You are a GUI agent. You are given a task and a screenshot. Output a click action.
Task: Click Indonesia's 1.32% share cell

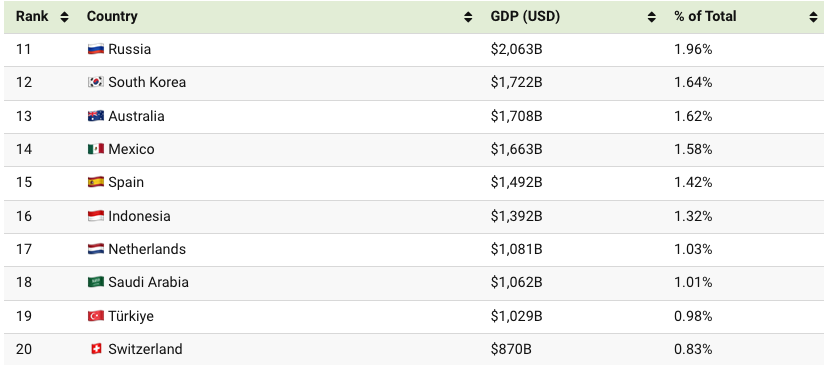click(693, 216)
